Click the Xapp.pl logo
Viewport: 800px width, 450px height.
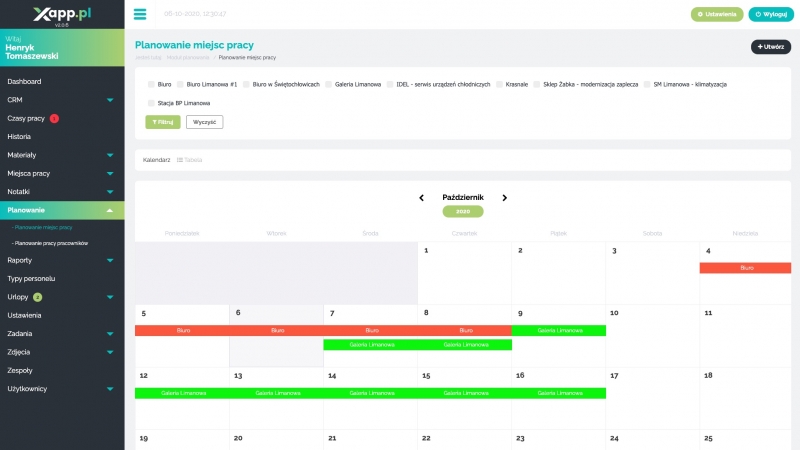click(62, 15)
